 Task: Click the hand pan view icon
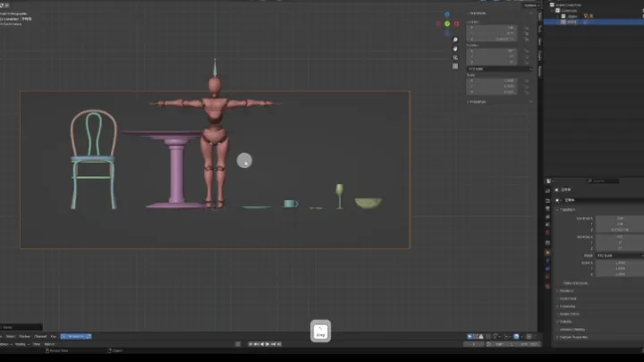(x=455, y=49)
